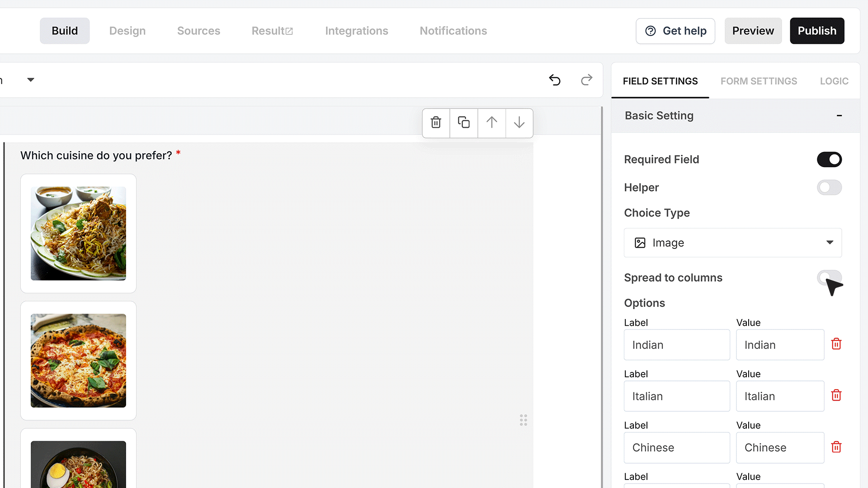Switch to the Form Settings tab
The width and height of the screenshot is (868, 488).
[x=759, y=81]
